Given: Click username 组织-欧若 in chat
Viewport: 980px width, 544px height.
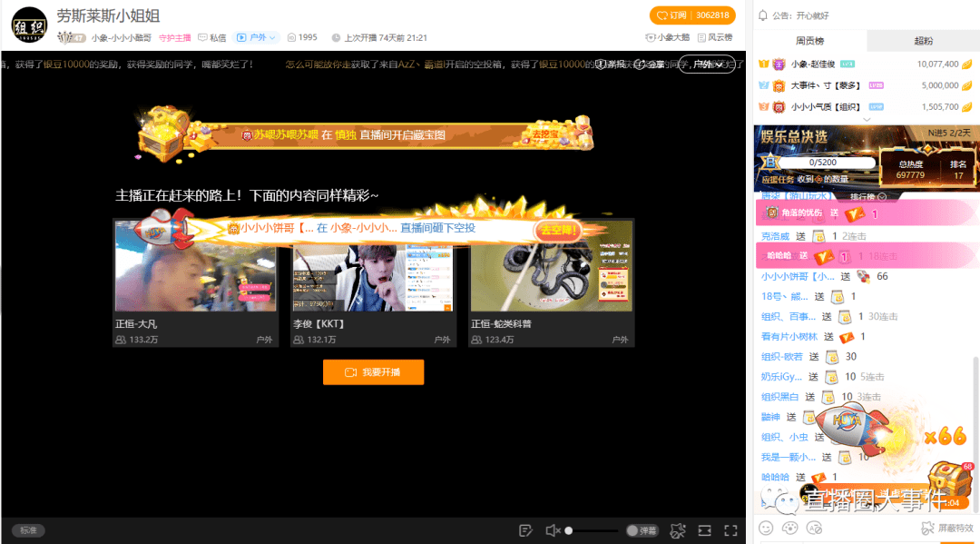Looking at the screenshot, I should click(781, 356).
